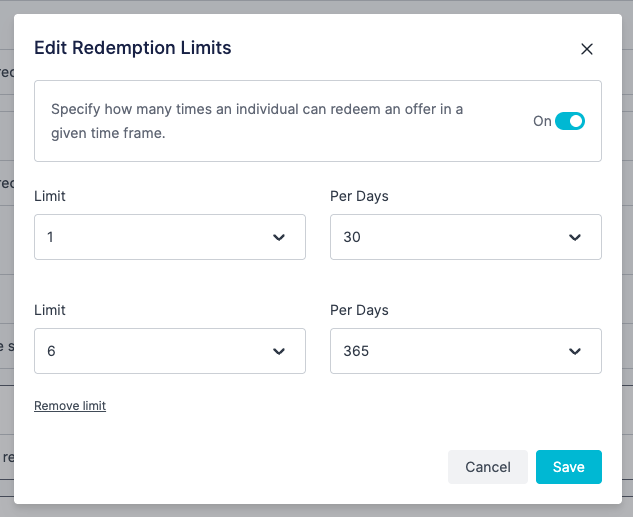Save the redemption limits
Viewport: 633px width, 517px height.
[x=569, y=467]
